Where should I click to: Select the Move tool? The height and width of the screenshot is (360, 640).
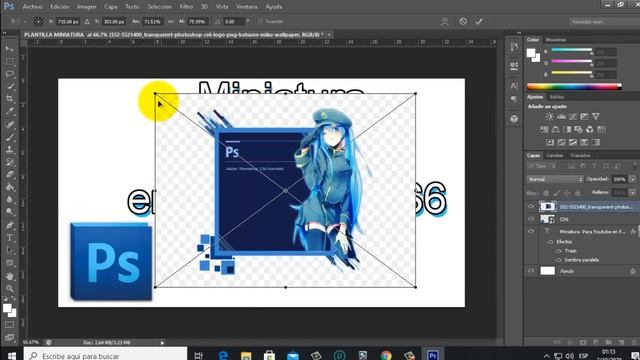click(10, 49)
